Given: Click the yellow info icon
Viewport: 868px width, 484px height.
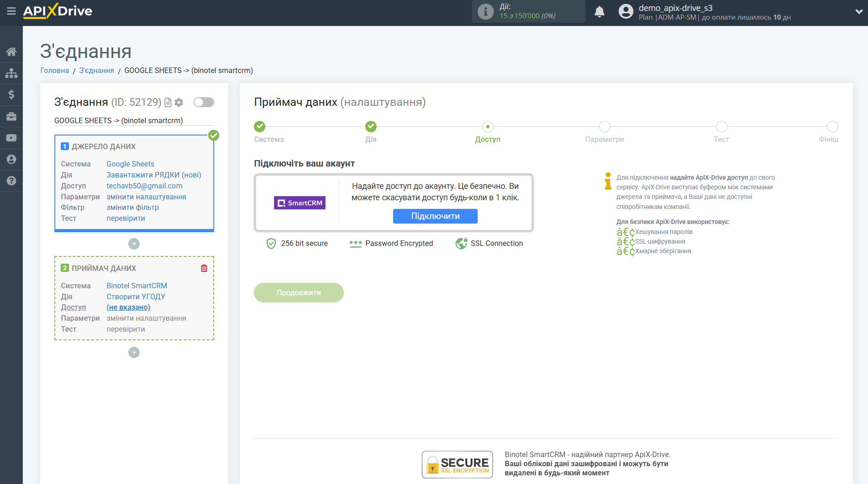Looking at the screenshot, I should (608, 181).
